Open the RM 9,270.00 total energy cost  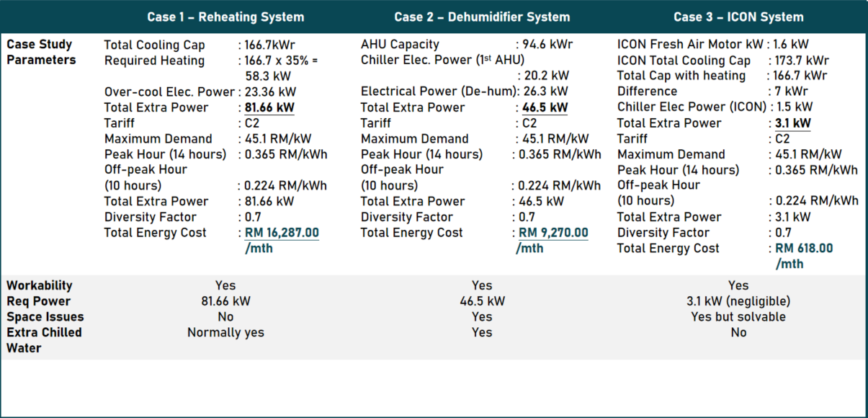pos(553,233)
